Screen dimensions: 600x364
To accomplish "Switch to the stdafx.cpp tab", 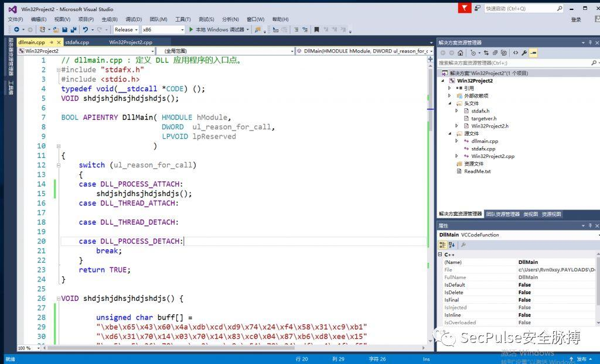I will (77, 42).
